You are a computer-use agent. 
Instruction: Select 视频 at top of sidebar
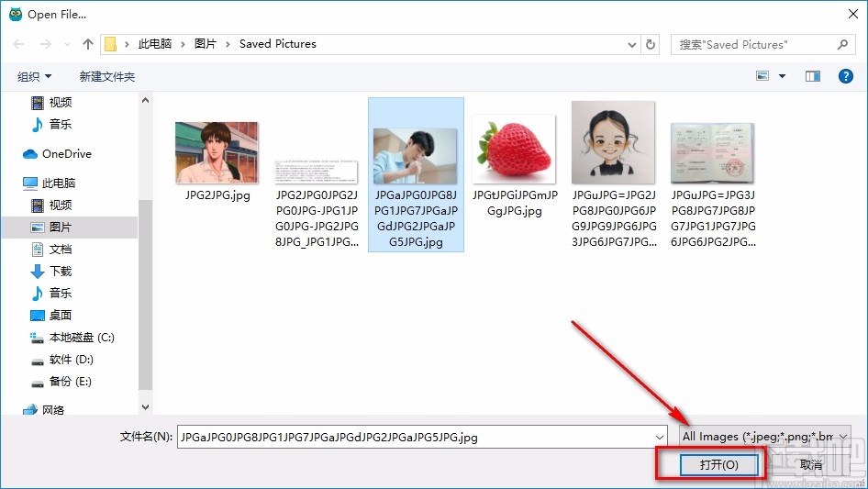point(51,103)
